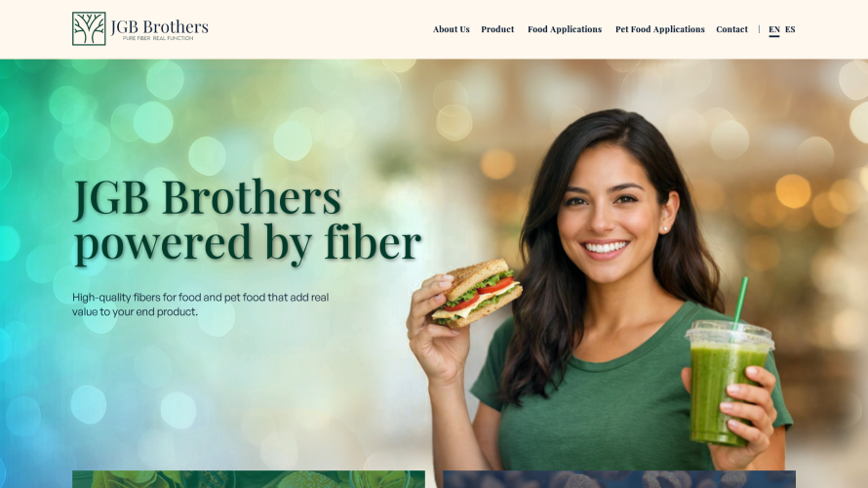Select the EN language option

[x=774, y=30]
